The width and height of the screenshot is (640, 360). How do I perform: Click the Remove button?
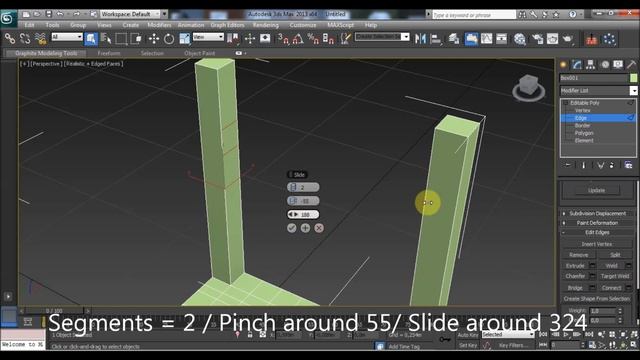pyautogui.click(x=579, y=255)
